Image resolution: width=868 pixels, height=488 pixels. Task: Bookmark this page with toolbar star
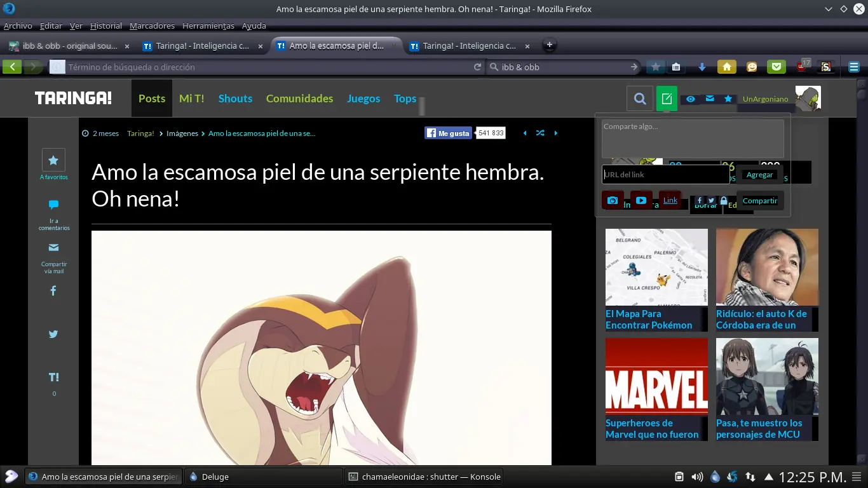pos(655,67)
